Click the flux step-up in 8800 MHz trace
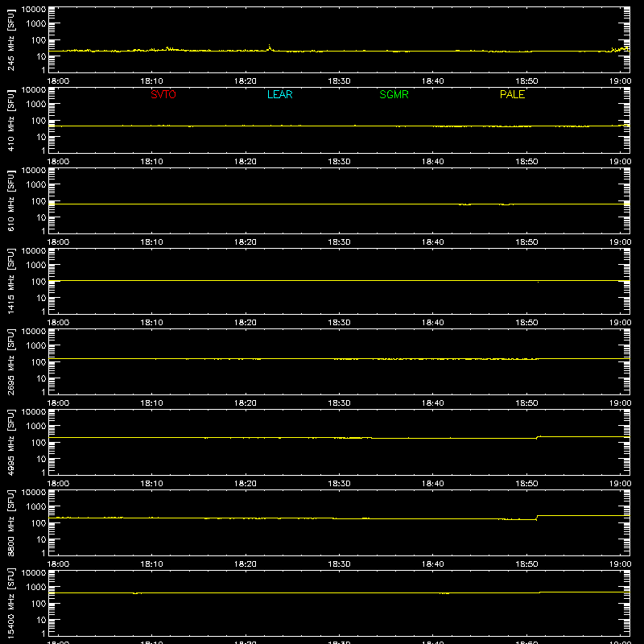Viewport: 644px width, 644px height. (537, 518)
